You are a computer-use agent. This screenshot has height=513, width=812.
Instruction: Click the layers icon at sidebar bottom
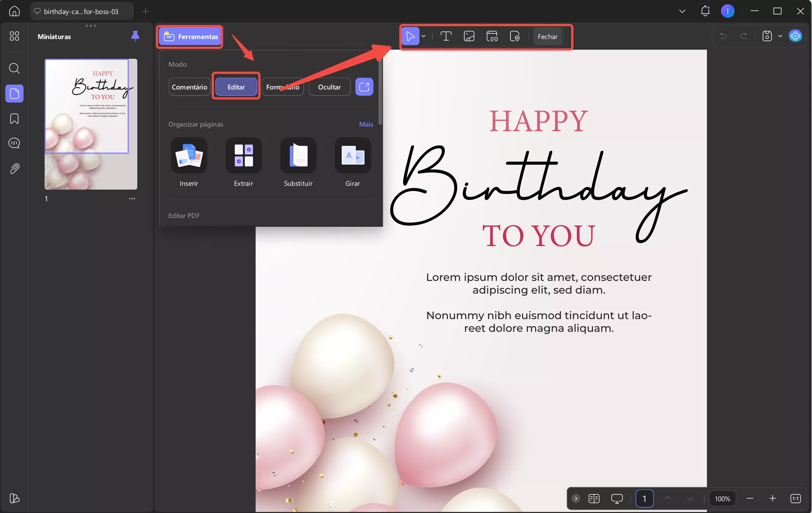click(14, 498)
